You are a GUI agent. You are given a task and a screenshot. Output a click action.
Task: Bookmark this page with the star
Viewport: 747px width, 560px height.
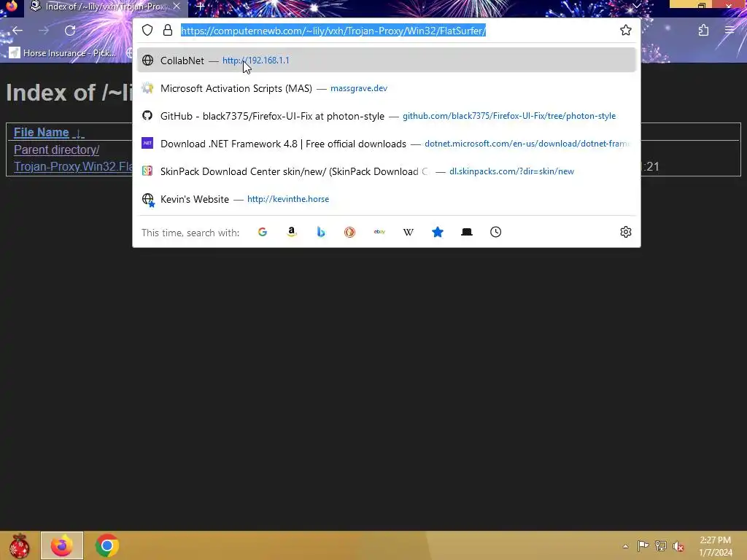point(625,30)
